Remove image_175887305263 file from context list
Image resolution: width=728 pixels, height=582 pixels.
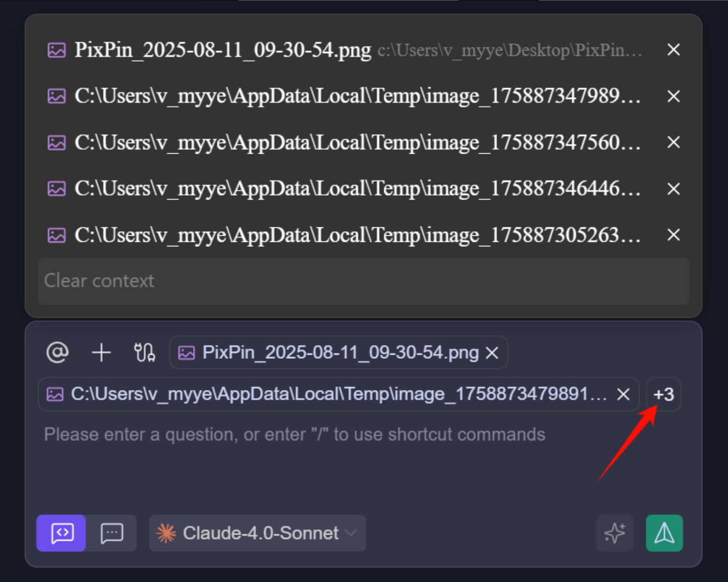point(674,235)
